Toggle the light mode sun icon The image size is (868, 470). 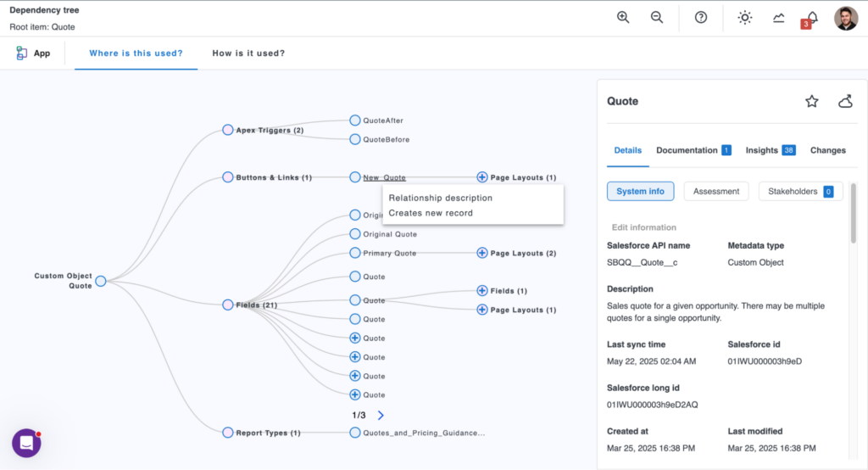(745, 18)
